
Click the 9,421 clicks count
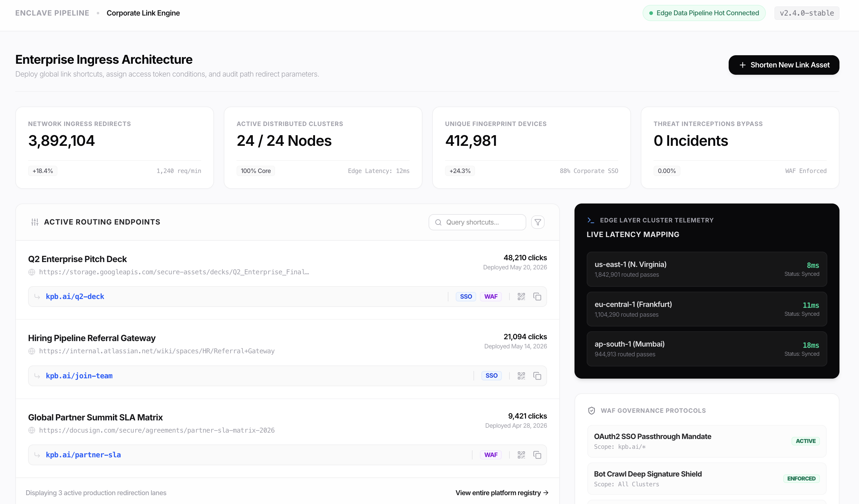tap(527, 416)
